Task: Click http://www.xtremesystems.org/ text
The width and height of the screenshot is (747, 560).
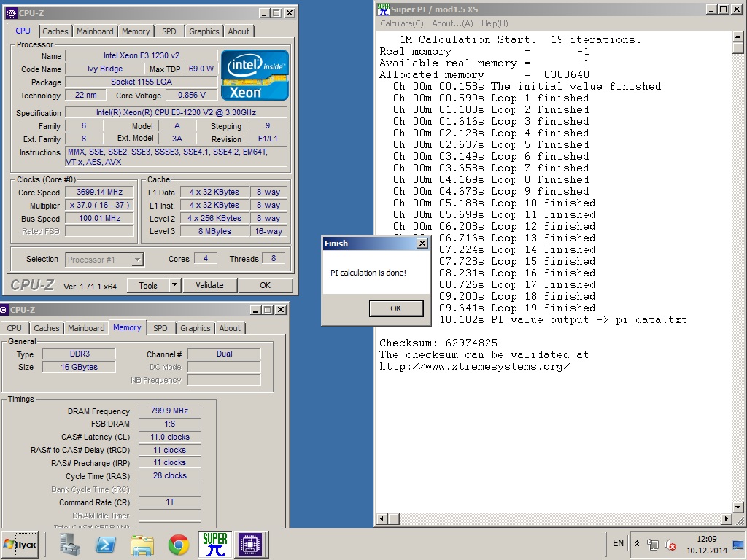Action: point(474,366)
